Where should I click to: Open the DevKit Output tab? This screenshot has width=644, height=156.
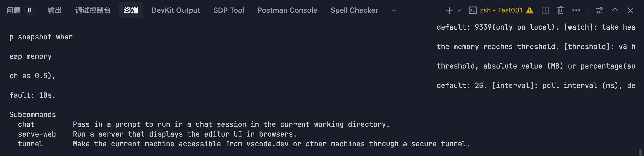pyautogui.click(x=175, y=10)
